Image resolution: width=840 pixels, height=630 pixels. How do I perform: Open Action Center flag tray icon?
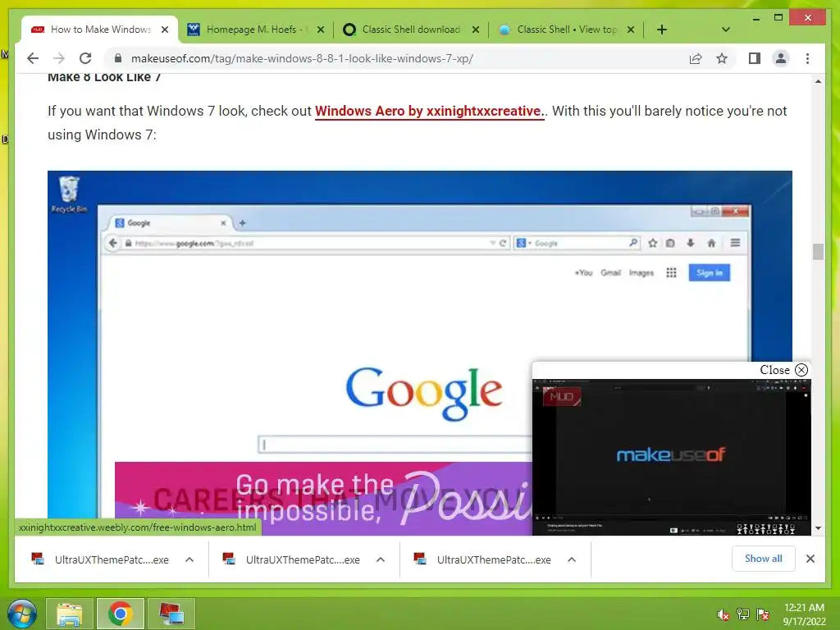point(763,614)
